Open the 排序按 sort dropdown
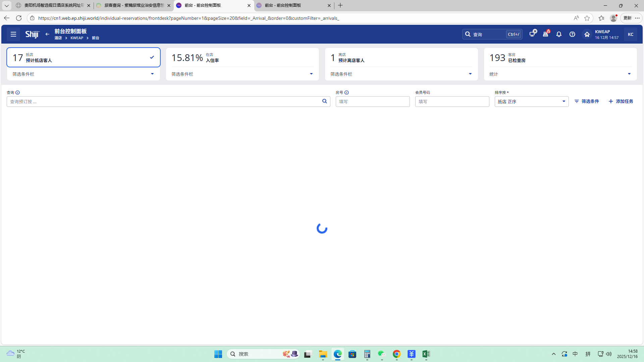The height and width of the screenshot is (362, 644). (531, 102)
